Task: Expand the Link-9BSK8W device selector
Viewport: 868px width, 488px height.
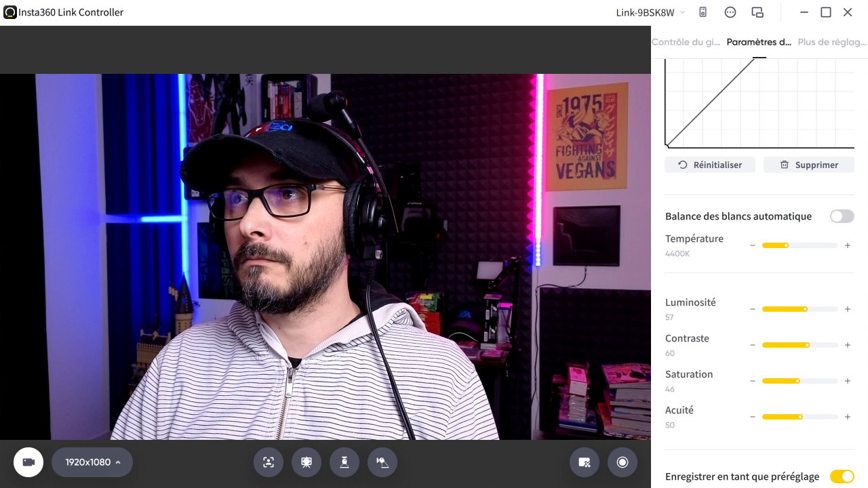Action: (650, 12)
